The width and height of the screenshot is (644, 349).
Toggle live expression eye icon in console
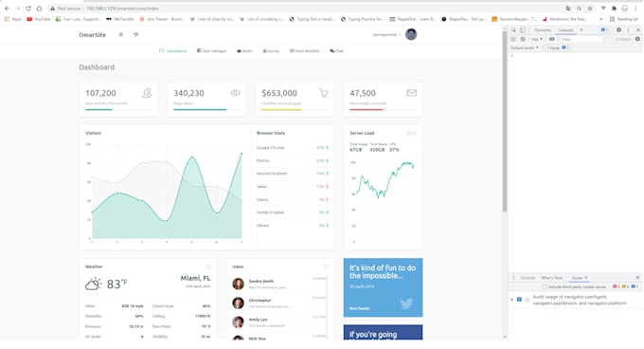pos(551,39)
